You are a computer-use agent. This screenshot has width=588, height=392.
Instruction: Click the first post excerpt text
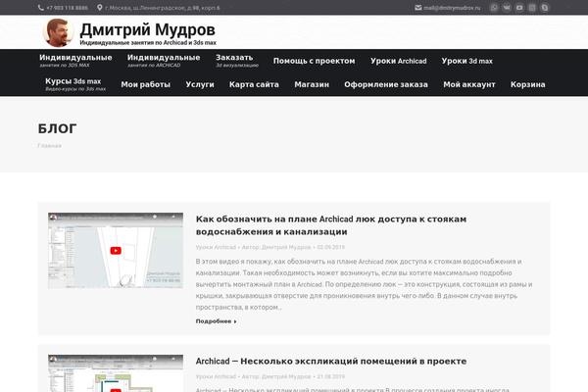364,284
